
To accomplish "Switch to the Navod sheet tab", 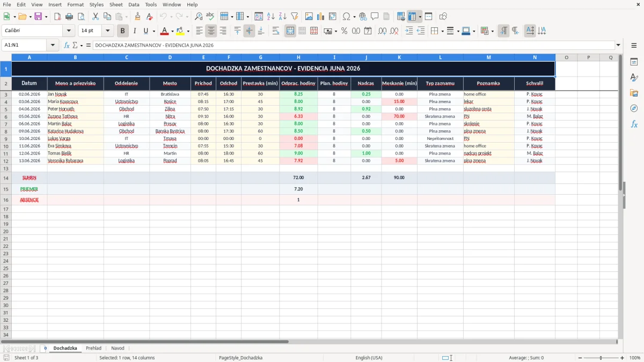I will tap(118, 348).
